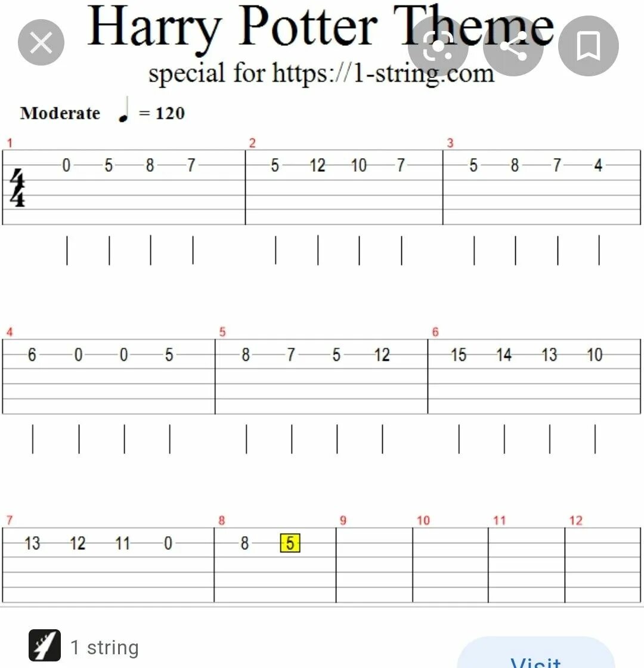Click the Moderate tempo label
The width and height of the screenshot is (644, 668).
(x=60, y=113)
